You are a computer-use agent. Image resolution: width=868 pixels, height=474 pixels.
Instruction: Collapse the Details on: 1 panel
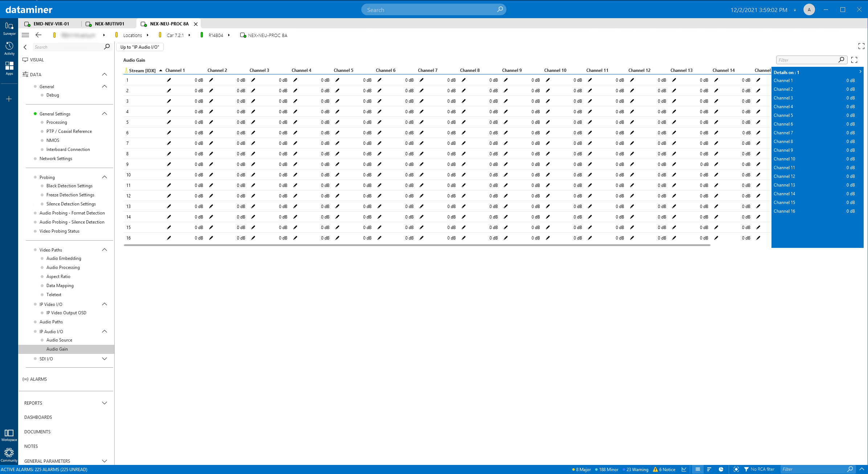[x=860, y=71]
